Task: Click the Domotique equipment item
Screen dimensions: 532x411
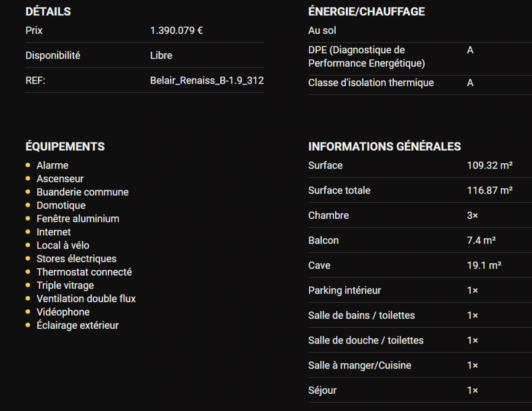Action: (x=61, y=205)
